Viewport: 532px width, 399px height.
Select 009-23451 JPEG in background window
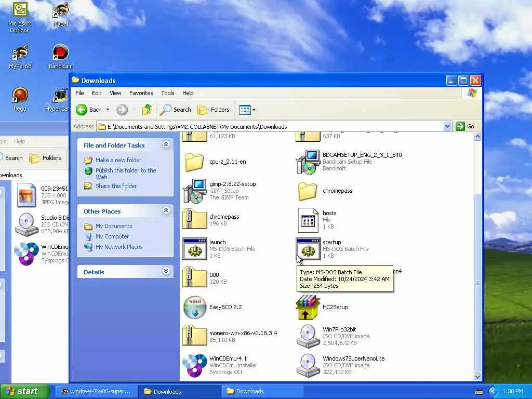pyautogui.click(x=42, y=195)
